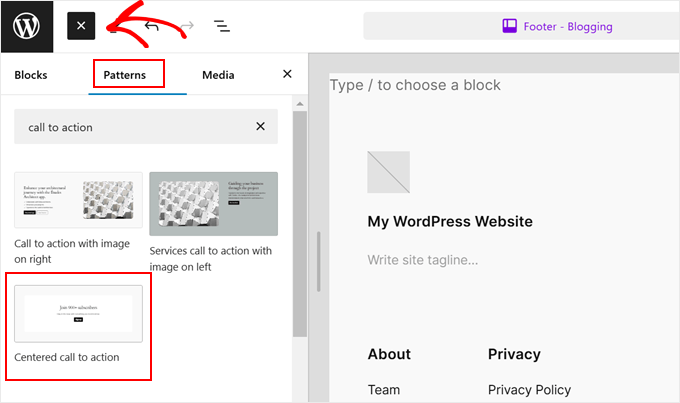Select 'Centered call to action' pattern

click(78, 313)
